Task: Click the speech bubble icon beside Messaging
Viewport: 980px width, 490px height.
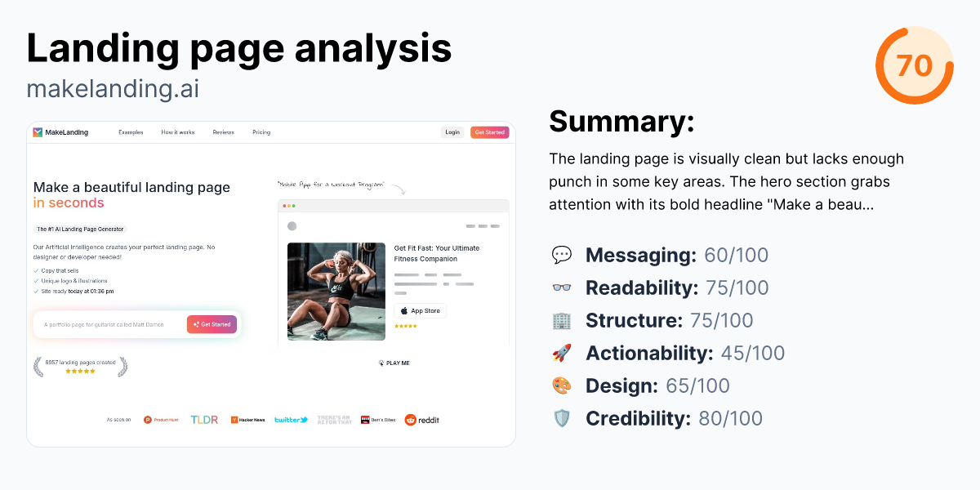Action: point(562,255)
